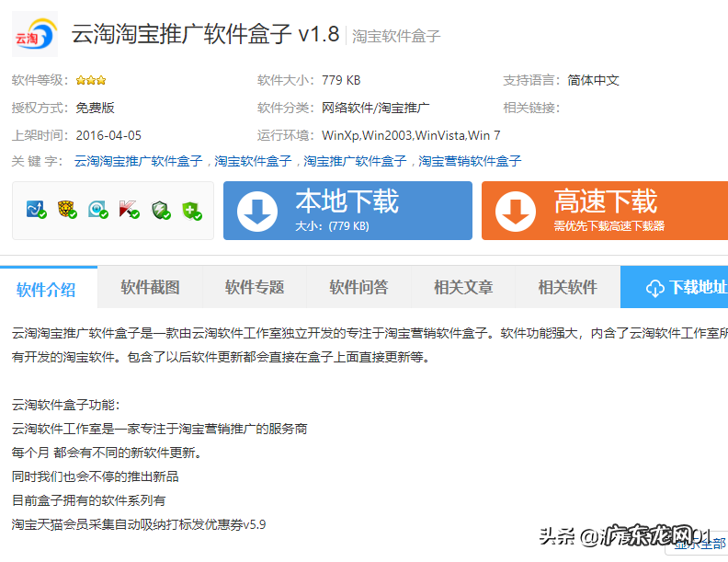Click the cloud download icon beside 下载地址
The height and width of the screenshot is (562, 728).
654,289
